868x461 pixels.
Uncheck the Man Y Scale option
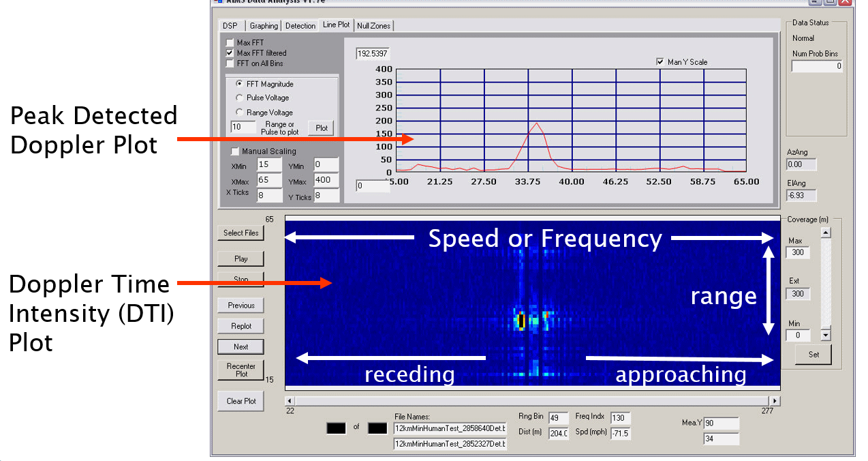point(659,61)
